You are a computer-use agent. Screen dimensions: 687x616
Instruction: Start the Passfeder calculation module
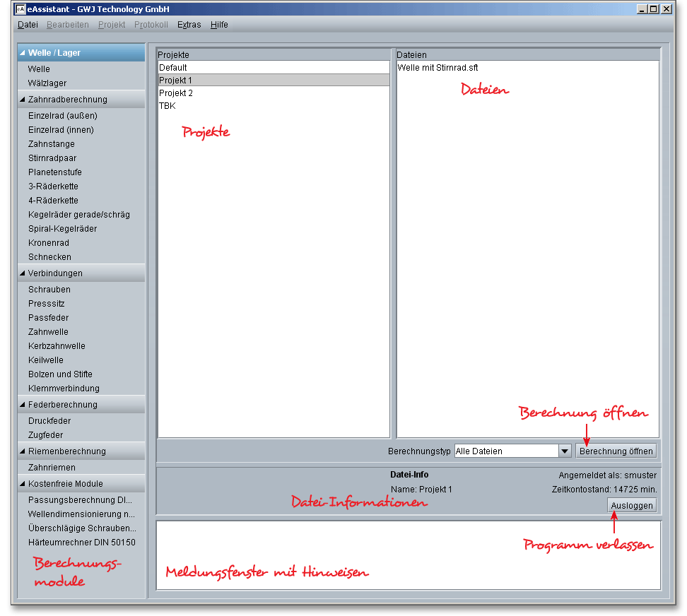coord(48,318)
